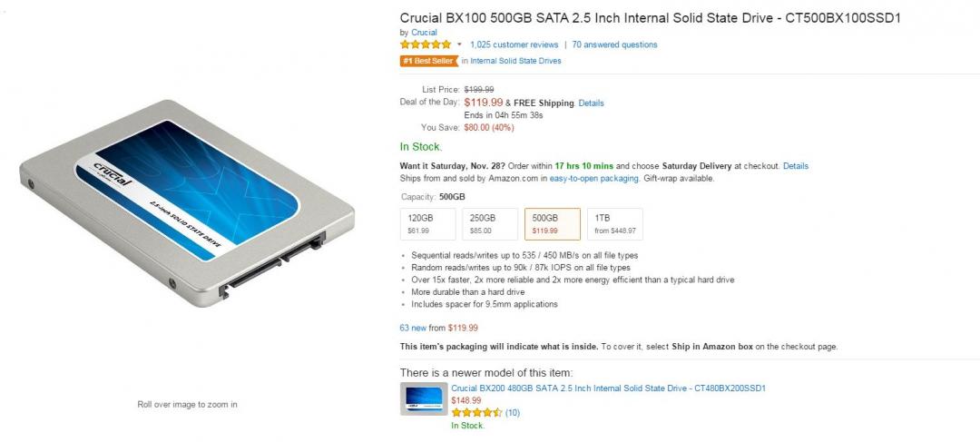
Task: Select the 250GB capacity option
Action: 490,223
